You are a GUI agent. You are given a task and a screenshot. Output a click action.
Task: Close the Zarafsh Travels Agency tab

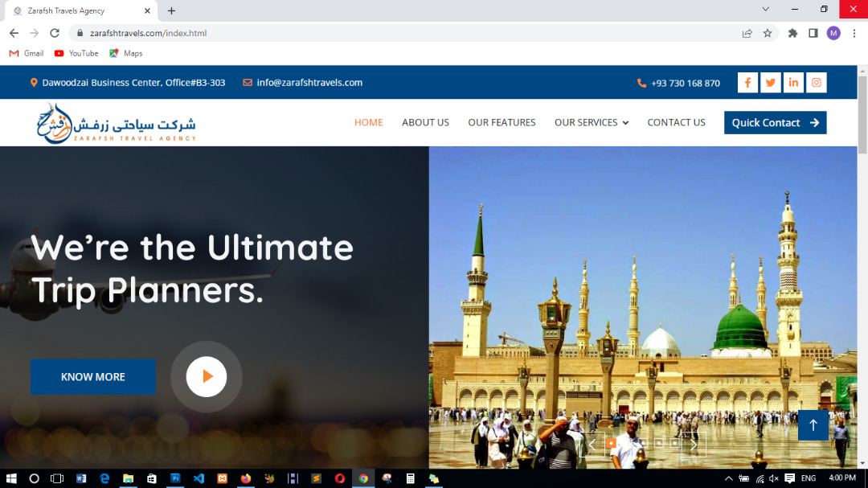[x=147, y=10]
